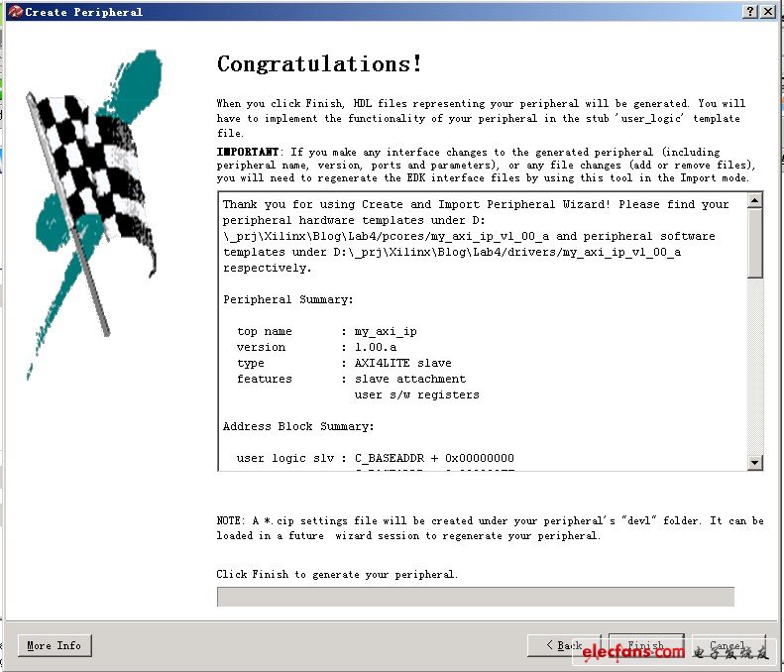The image size is (784, 672).
Task: Close the Create Peripheral dialog
Action: (x=768, y=11)
